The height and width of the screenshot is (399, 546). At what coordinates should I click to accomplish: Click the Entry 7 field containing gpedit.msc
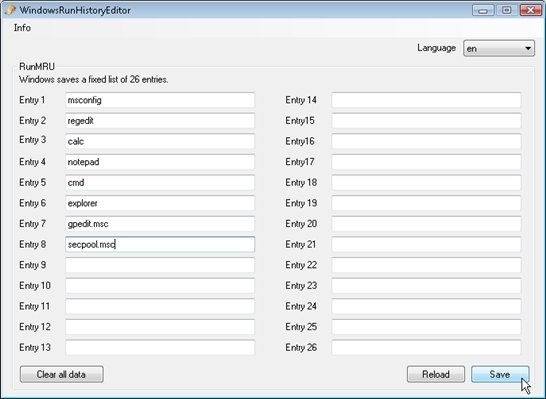160,224
